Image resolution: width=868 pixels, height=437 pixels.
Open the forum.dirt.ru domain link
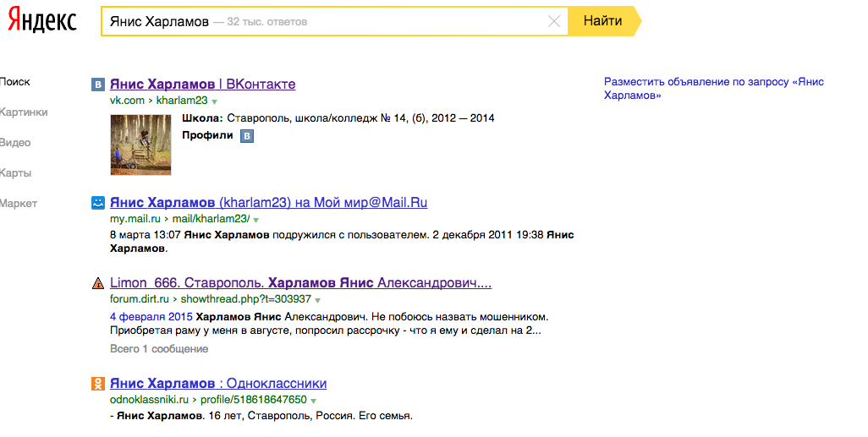[x=140, y=299]
